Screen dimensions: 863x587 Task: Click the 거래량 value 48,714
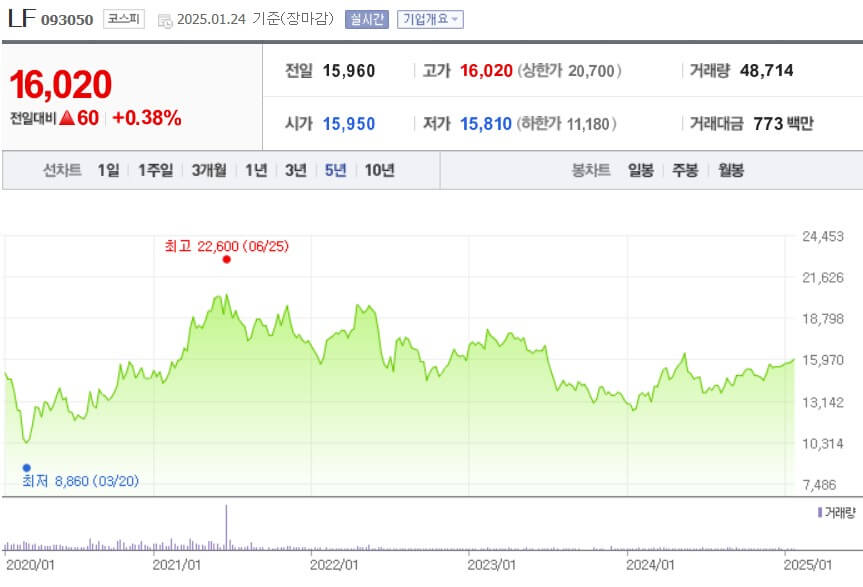coord(767,70)
